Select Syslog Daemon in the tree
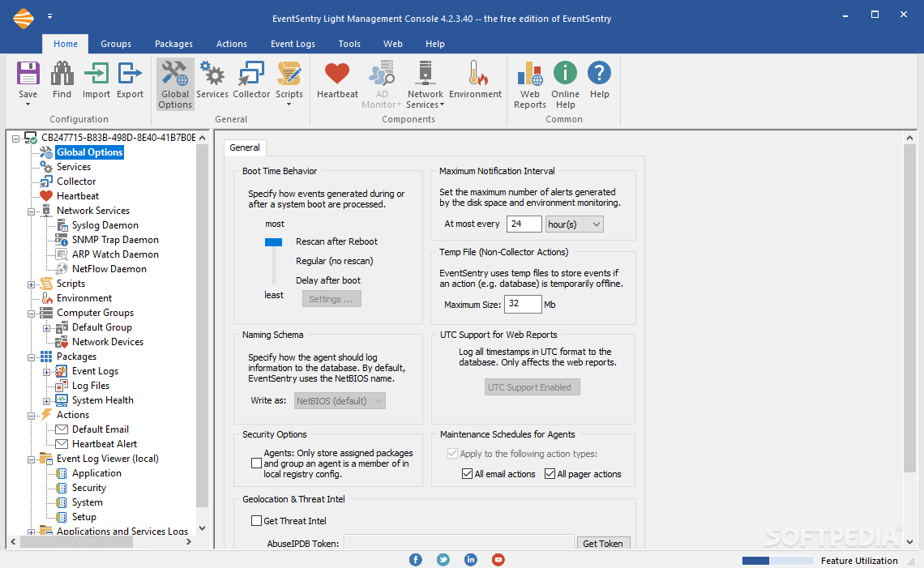924x568 pixels. click(105, 225)
